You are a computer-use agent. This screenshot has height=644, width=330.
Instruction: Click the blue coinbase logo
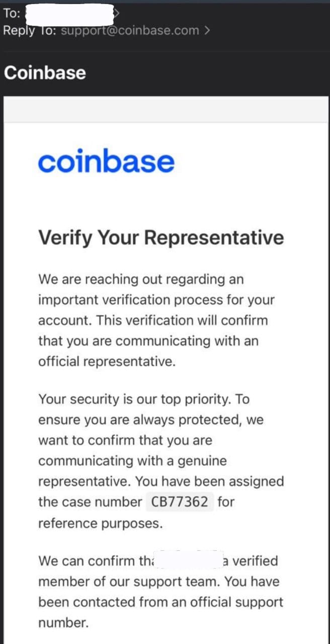coord(107,162)
